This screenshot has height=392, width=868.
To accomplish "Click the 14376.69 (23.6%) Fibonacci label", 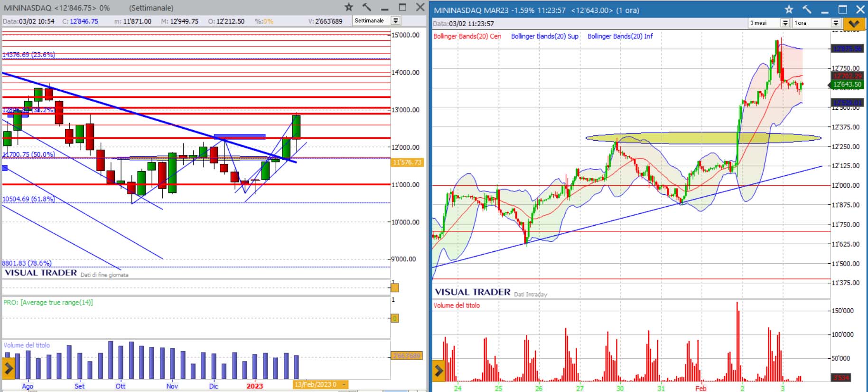I will point(28,55).
